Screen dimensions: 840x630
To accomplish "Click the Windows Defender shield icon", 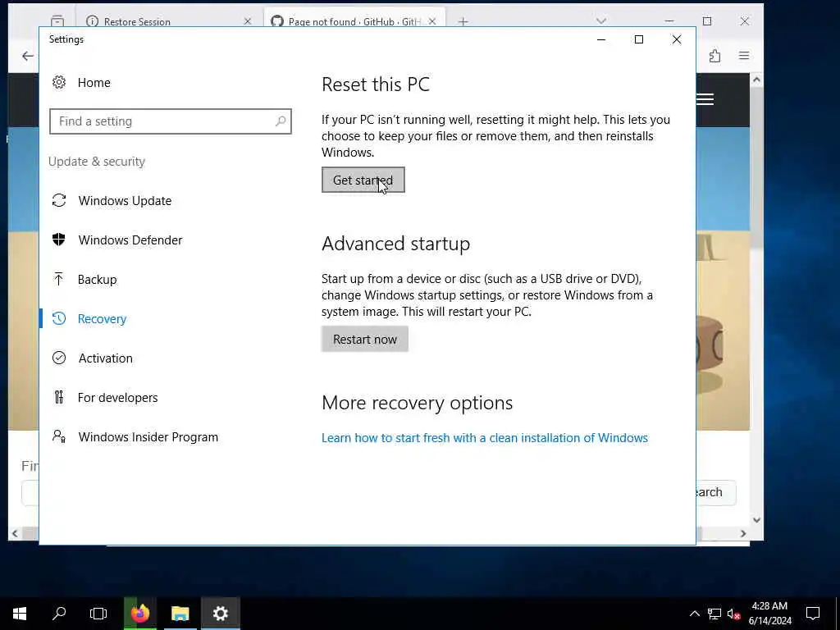I will coord(59,240).
